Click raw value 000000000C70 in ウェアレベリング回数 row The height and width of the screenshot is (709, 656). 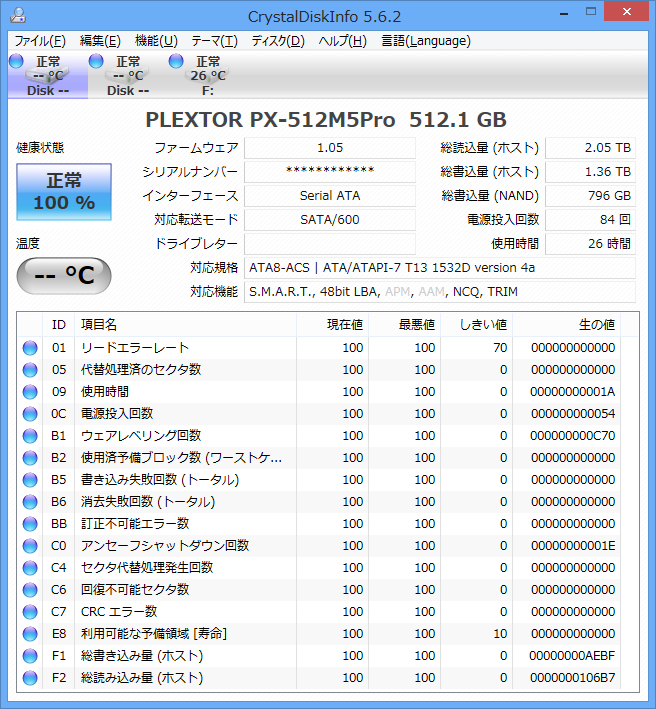pyautogui.click(x=572, y=436)
